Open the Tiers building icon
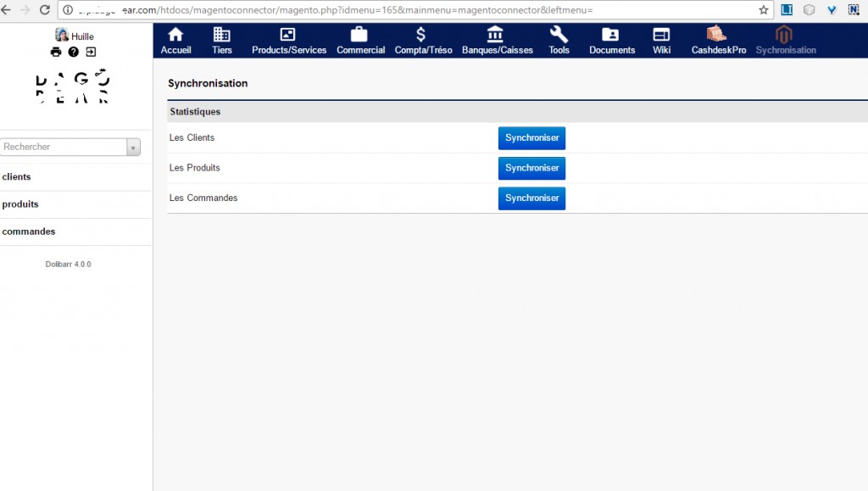The image size is (868, 491). 221,35
